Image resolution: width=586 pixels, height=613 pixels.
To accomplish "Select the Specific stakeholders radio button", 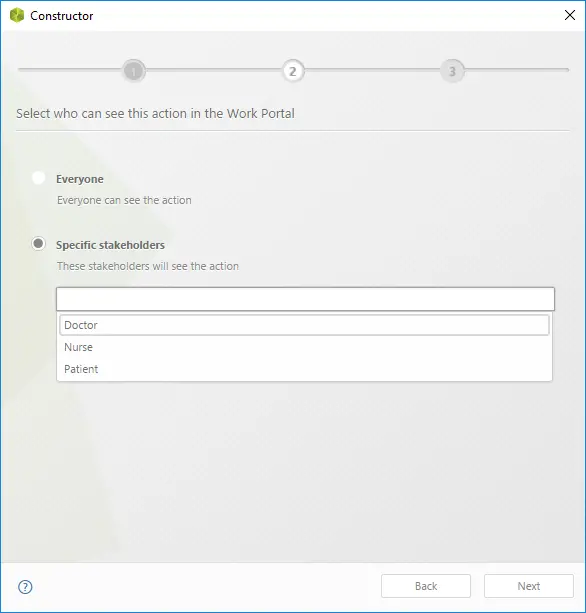I will (x=38, y=244).
